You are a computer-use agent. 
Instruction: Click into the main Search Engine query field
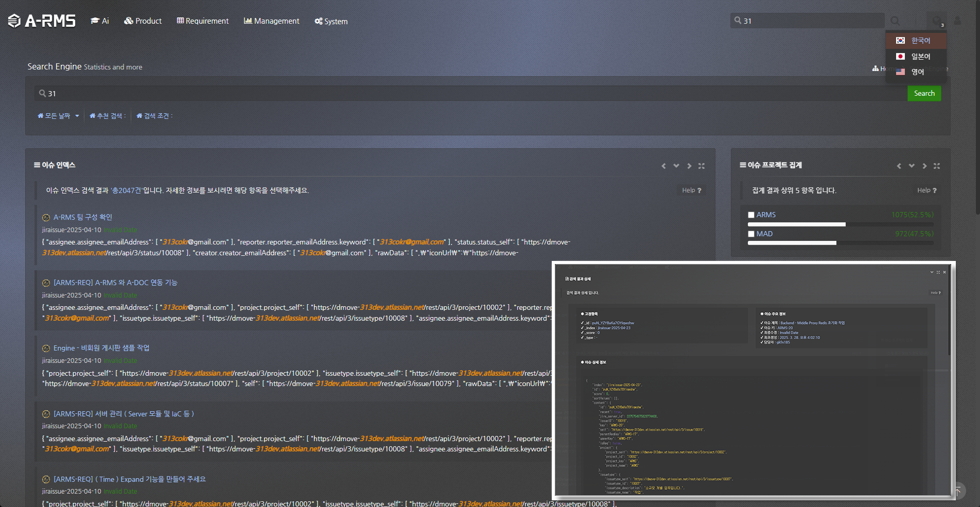click(463, 93)
